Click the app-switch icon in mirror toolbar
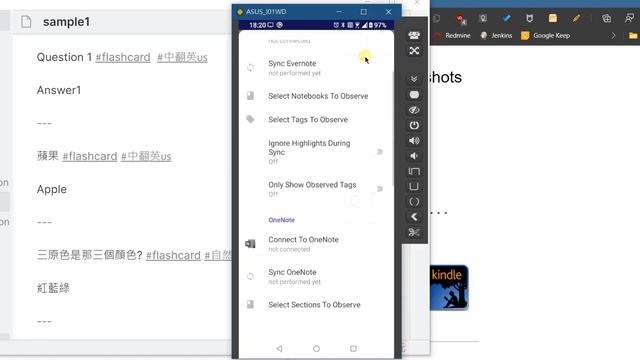This screenshot has height=360, width=640. (414, 171)
